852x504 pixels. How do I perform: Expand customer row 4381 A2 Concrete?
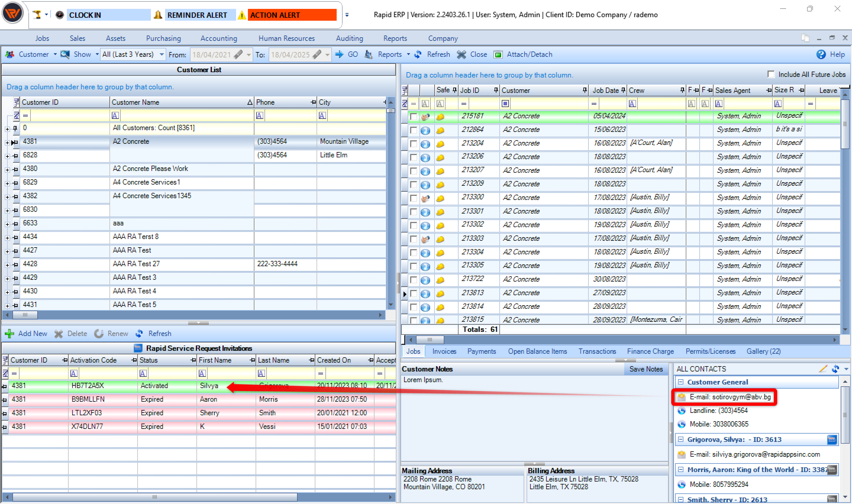pos(7,143)
